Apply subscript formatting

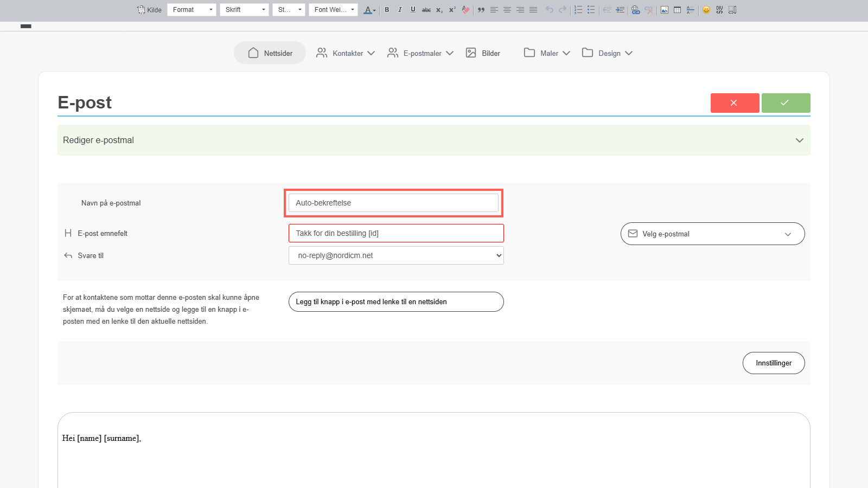[x=439, y=10]
